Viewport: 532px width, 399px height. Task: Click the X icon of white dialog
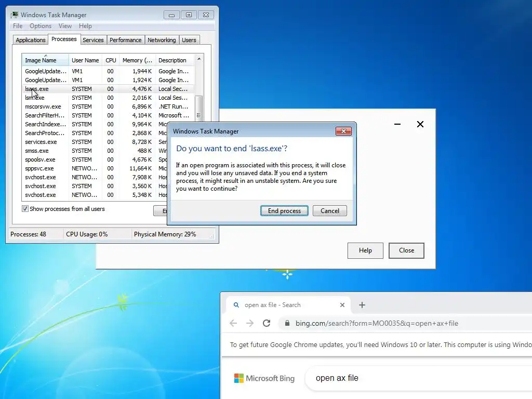[420, 124]
